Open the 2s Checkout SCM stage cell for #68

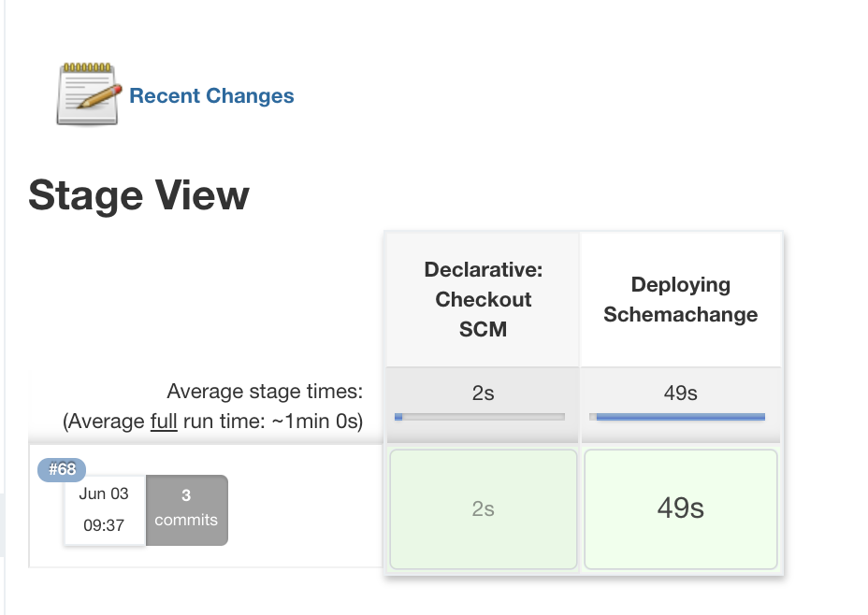coord(483,509)
